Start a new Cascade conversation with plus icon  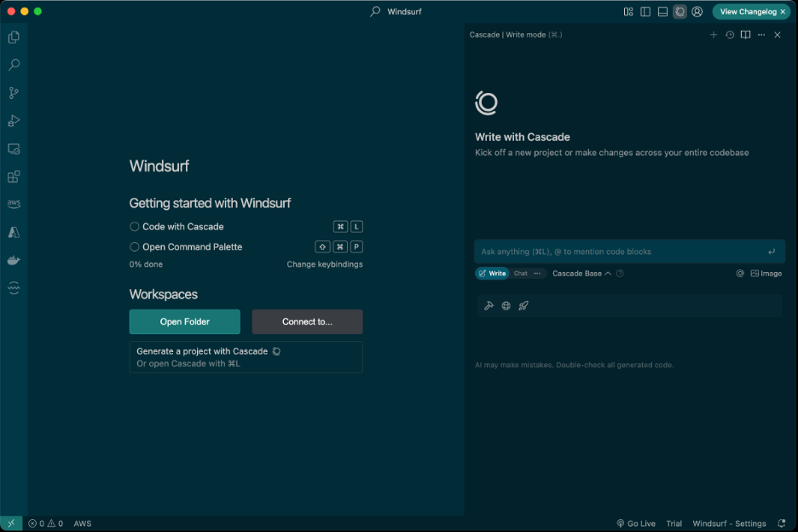pyautogui.click(x=714, y=35)
